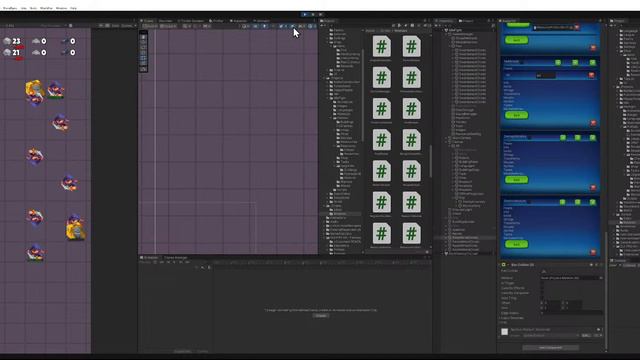Screen dimensions: 640x360
Task: Select the Rect tool in Scene overlay
Action: pyautogui.click(x=143, y=58)
